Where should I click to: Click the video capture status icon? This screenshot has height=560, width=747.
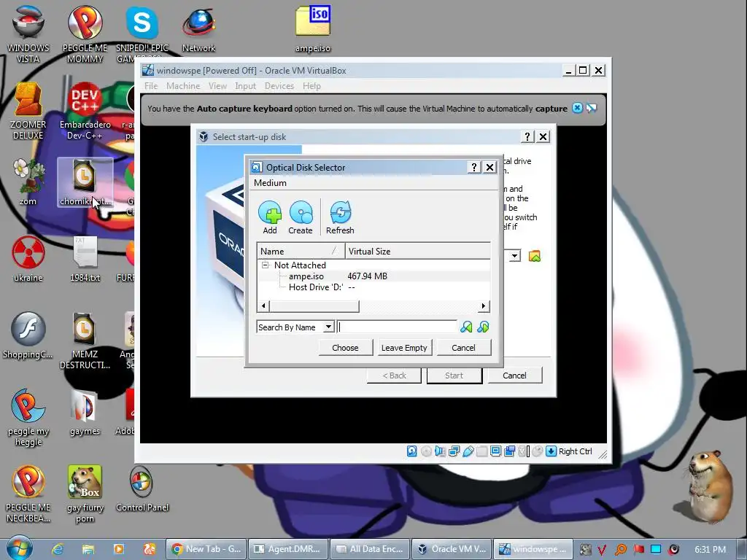pyautogui.click(x=509, y=451)
